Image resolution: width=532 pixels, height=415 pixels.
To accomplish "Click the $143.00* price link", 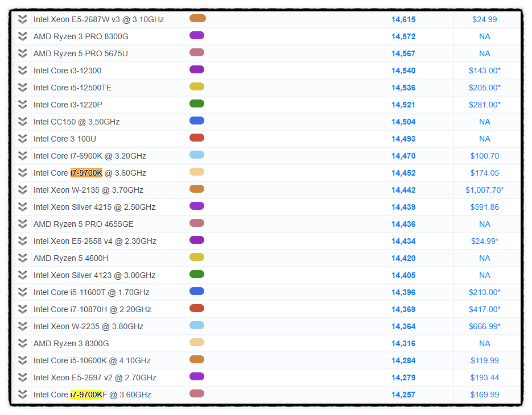I will tap(485, 70).
